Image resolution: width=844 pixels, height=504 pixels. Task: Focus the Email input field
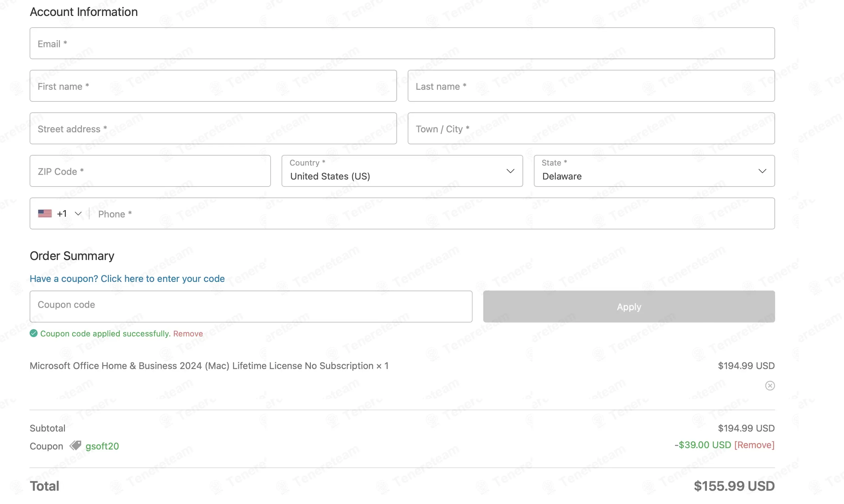[402, 44]
